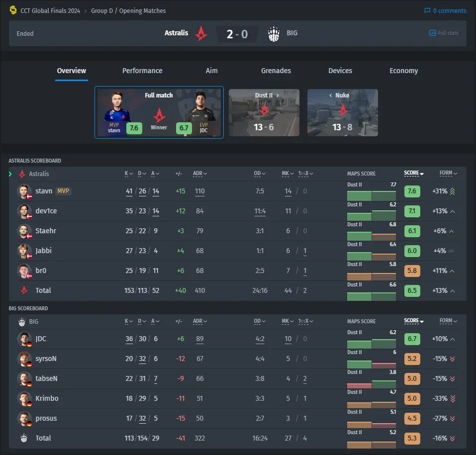Screen dimensions: 476x455
Task: Select the Nuke 13-8 map card
Action: tap(342, 112)
